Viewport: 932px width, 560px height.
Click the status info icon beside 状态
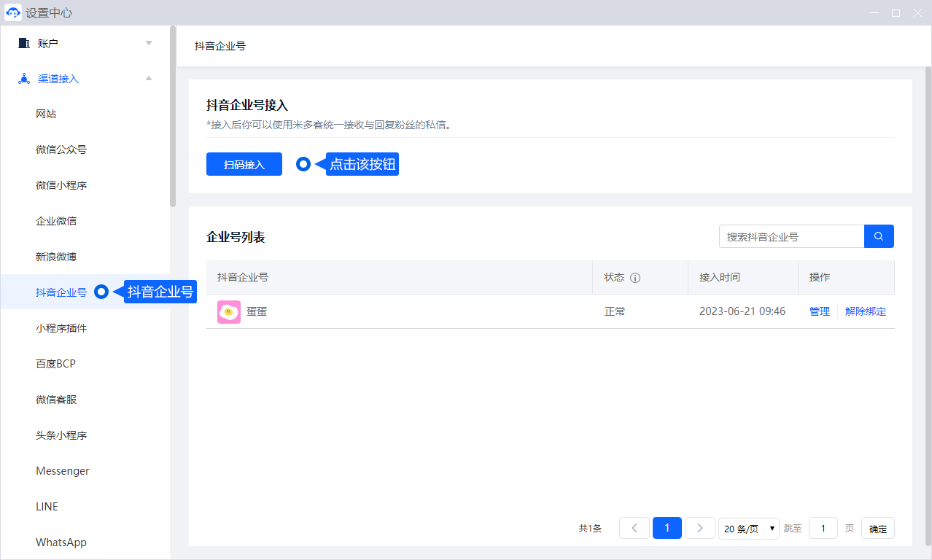pos(635,278)
